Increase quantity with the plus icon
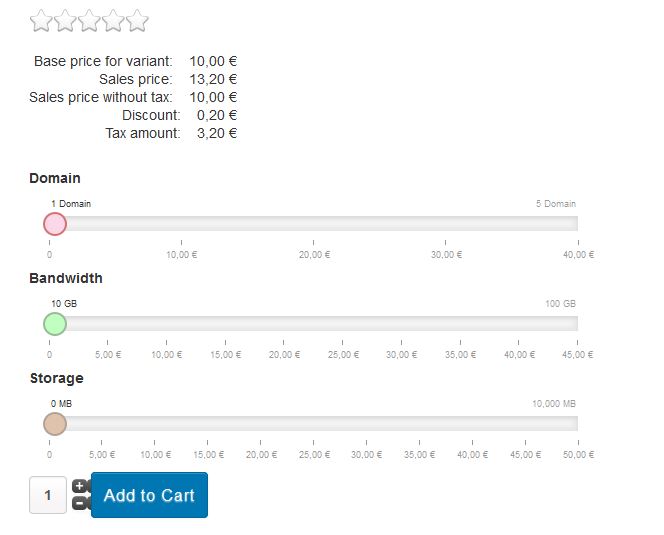Image resolution: width=664 pixels, height=535 pixels. coord(80,487)
